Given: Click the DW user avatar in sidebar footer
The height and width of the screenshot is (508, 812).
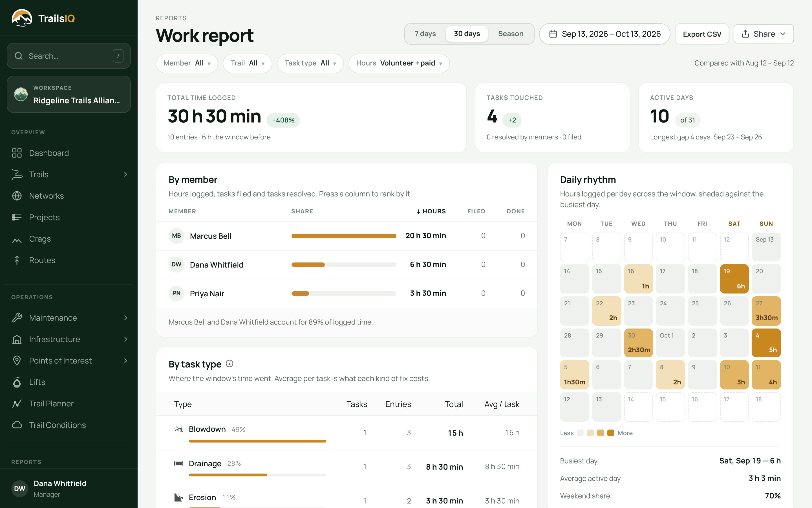Looking at the screenshot, I should point(20,489).
